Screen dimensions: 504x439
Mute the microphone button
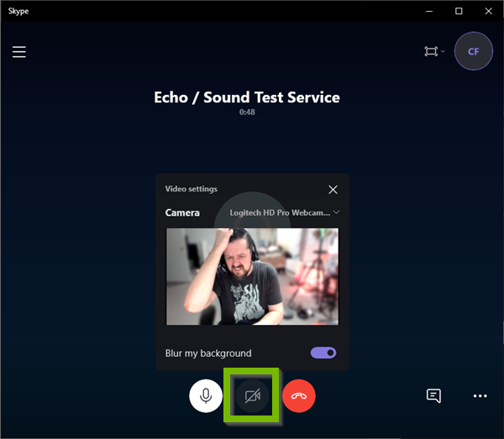tap(206, 395)
